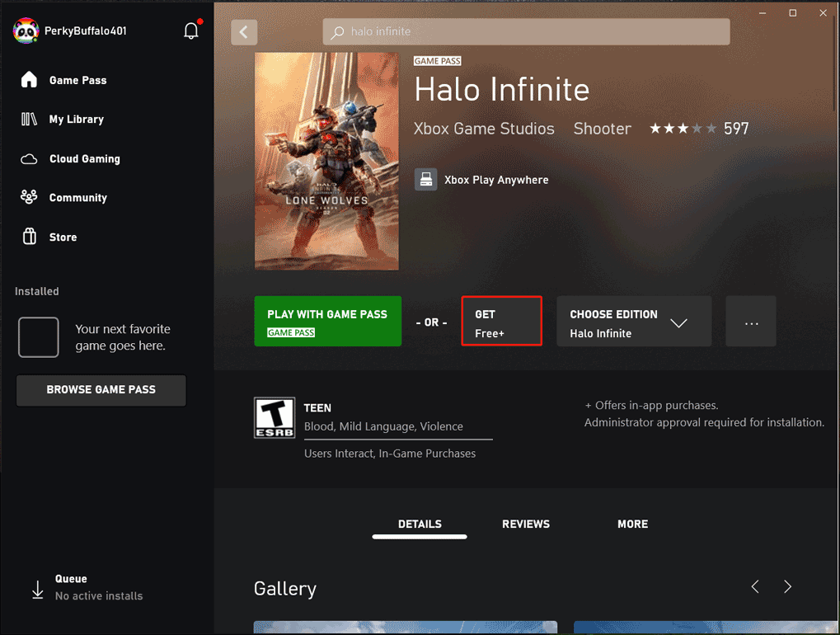Screen dimensions: 840x635
Task: Click the next gallery arrow
Action: tap(787, 586)
